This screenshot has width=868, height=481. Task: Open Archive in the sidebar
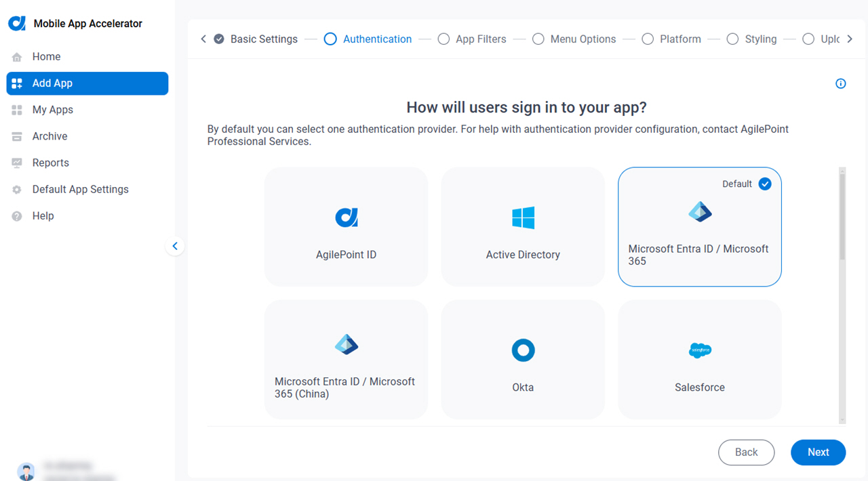click(87, 136)
